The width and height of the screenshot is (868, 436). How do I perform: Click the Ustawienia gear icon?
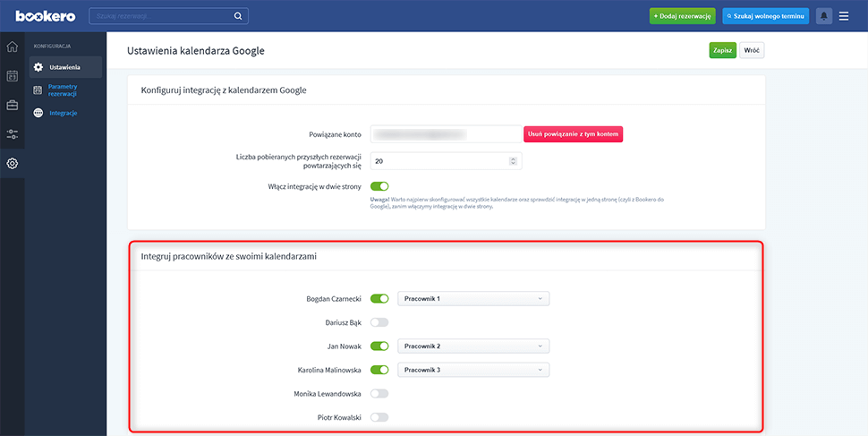(38, 67)
